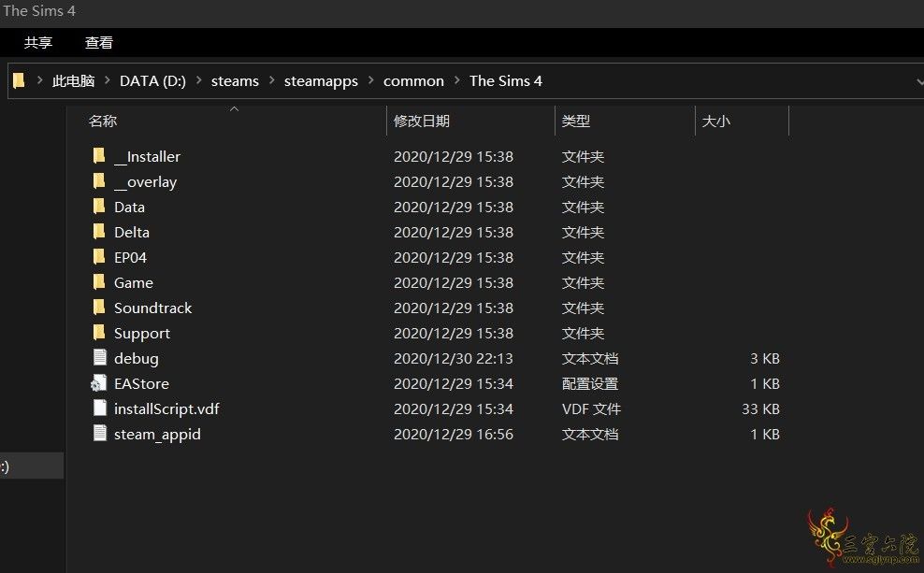This screenshot has width=924, height=573.
Task: Select the EP04 folder name
Action: pyautogui.click(x=130, y=257)
